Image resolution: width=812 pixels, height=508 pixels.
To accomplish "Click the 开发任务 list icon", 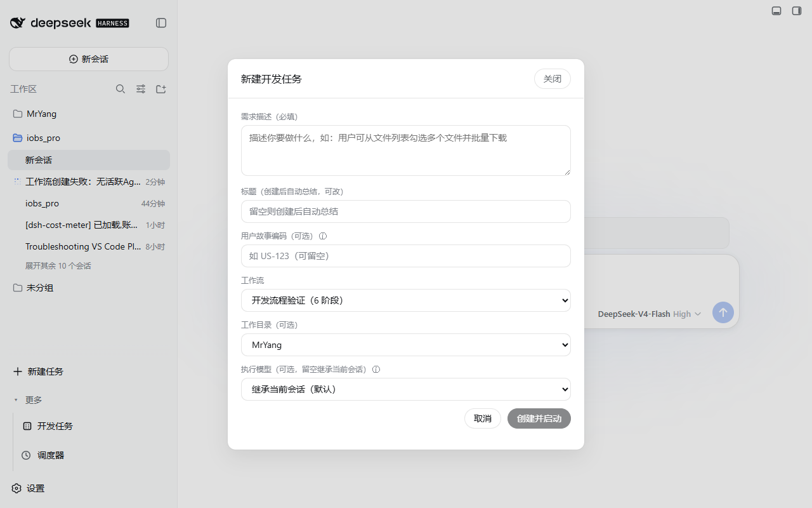I will (27, 426).
